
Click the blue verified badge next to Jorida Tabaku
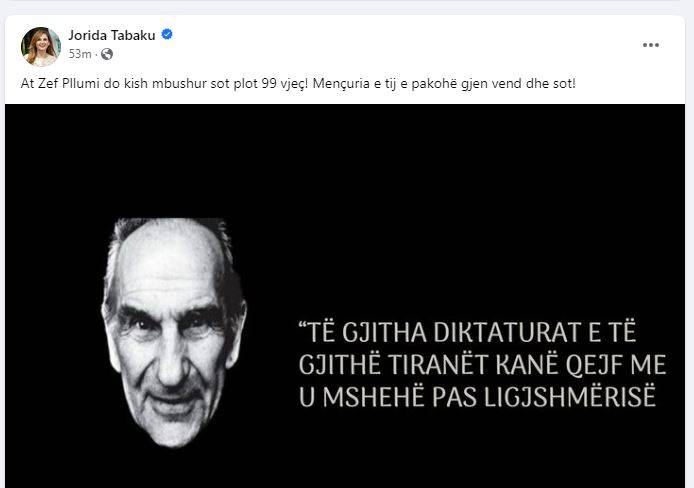tap(167, 34)
